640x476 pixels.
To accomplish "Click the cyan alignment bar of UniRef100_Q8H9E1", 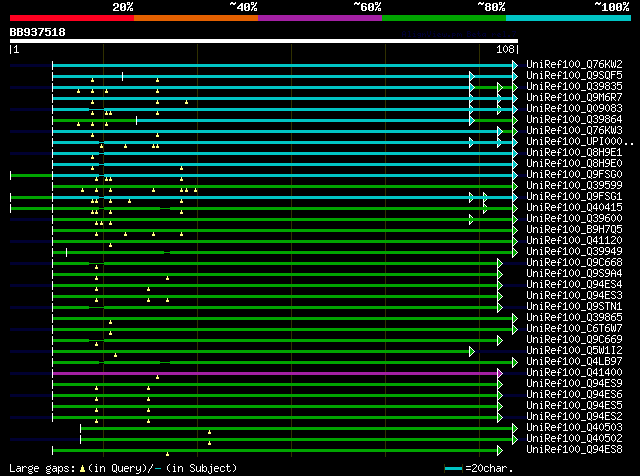I will click(283, 153).
